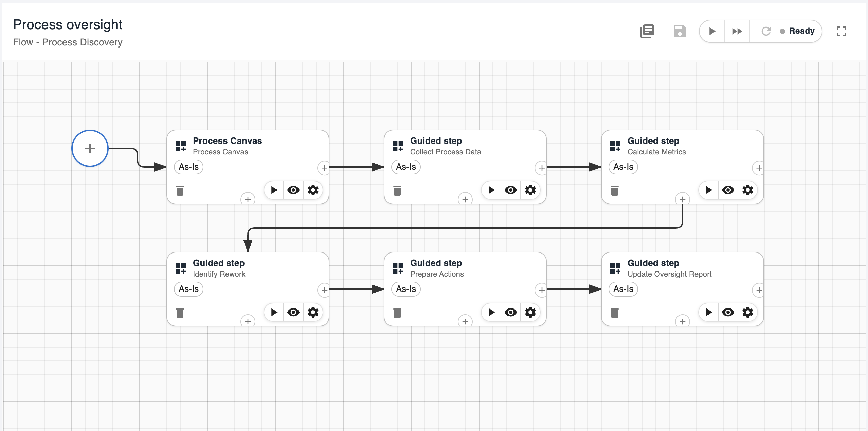Run the flow with the header play button
The width and height of the screenshot is (868, 431).
pos(712,31)
